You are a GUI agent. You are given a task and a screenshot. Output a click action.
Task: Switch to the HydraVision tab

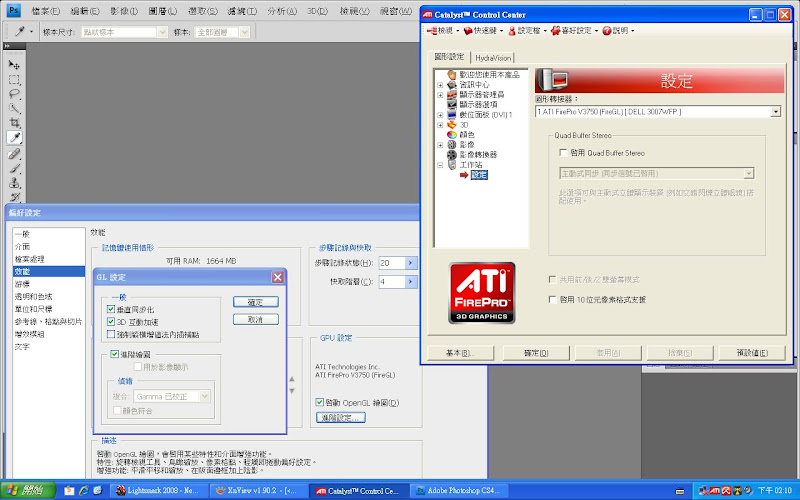493,58
